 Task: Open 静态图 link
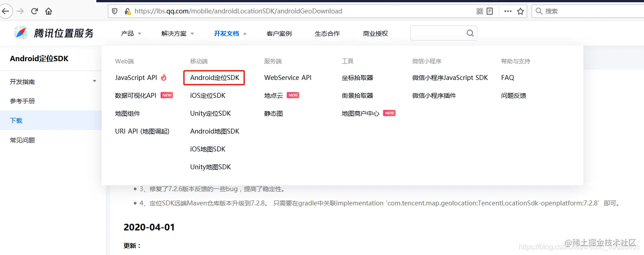tap(273, 113)
